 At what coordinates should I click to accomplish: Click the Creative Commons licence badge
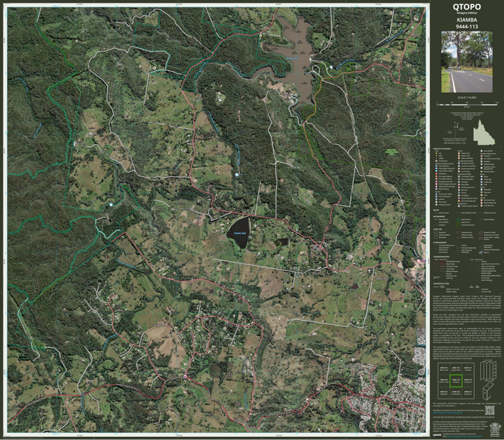(x=437, y=435)
